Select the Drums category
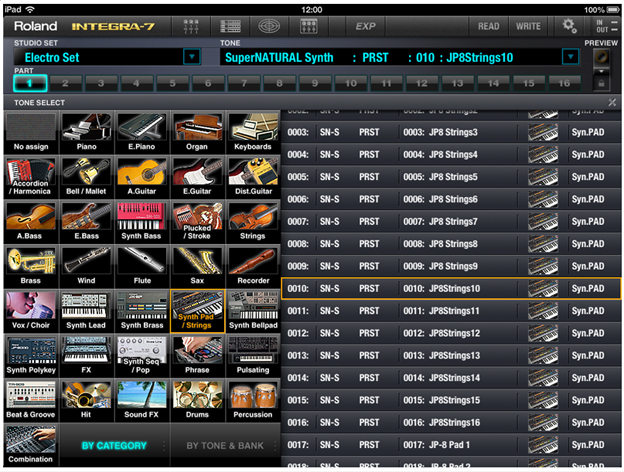Image resolution: width=624 pixels, height=472 pixels. coord(197,400)
